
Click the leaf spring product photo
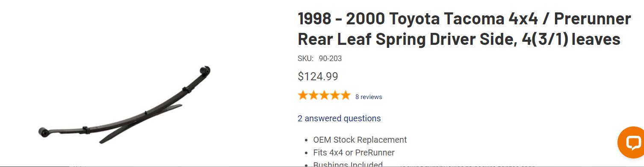pyautogui.click(x=124, y=105)
